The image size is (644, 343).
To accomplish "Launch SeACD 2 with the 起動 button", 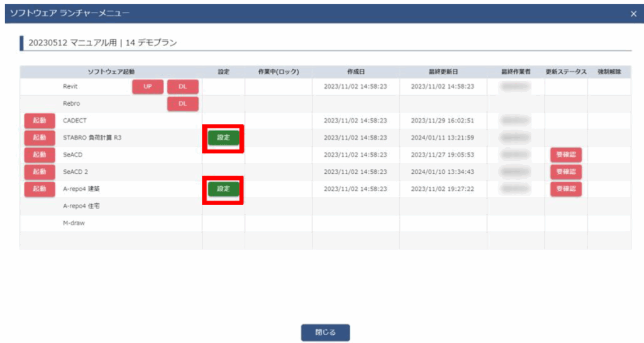I will tap(39, 172).
